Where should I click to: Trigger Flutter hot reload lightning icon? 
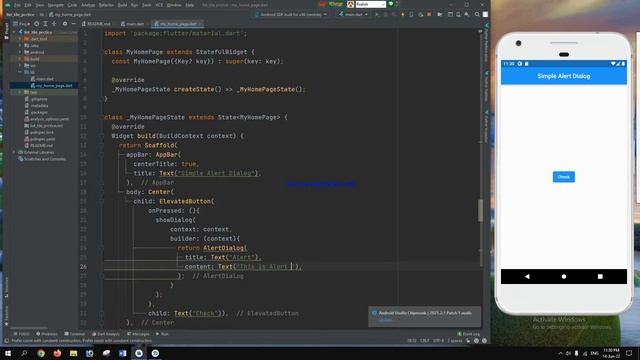click(402, 14)
